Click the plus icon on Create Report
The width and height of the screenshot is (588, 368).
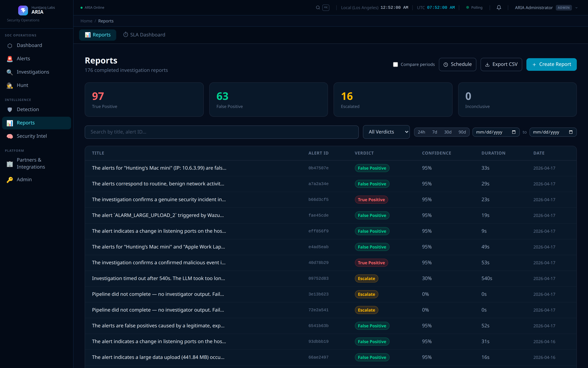pyautogui.click(x=534, y=64)
